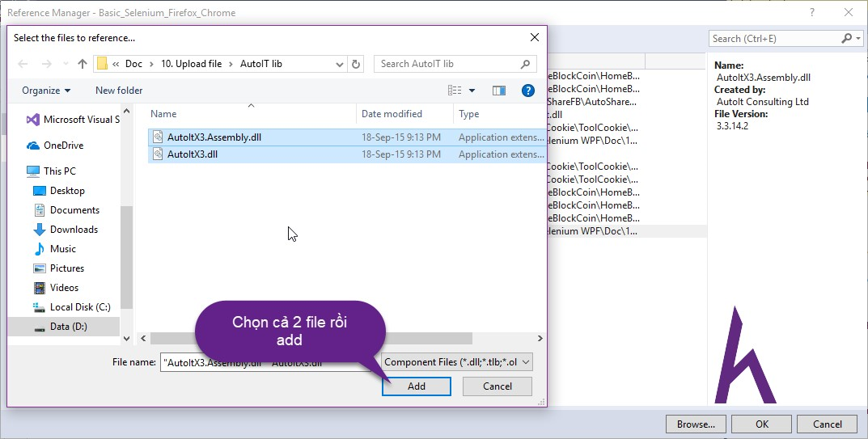Select This PC in navigation pane
Image resolution: width=868 pixels, height=439 pixels.
coord(51,171)
